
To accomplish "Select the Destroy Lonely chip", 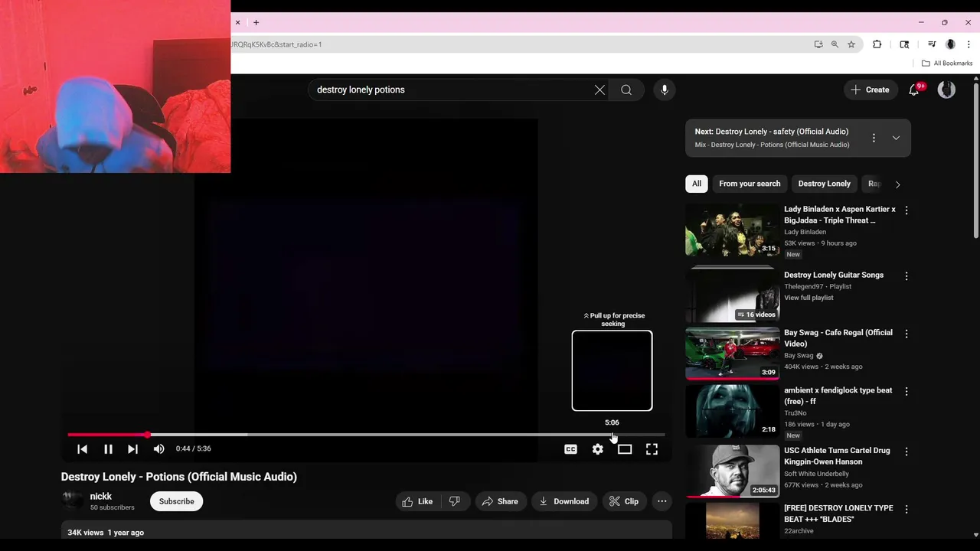I will click(x=824, y=184).
